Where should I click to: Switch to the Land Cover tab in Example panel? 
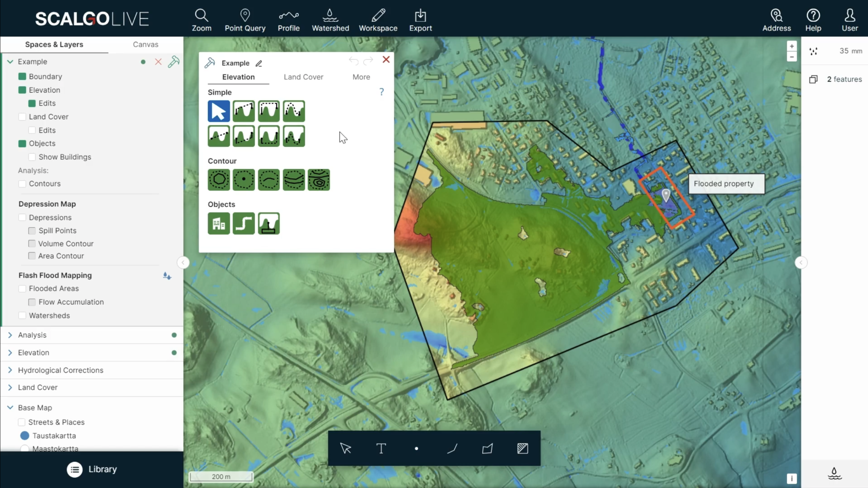click(303, 77)
